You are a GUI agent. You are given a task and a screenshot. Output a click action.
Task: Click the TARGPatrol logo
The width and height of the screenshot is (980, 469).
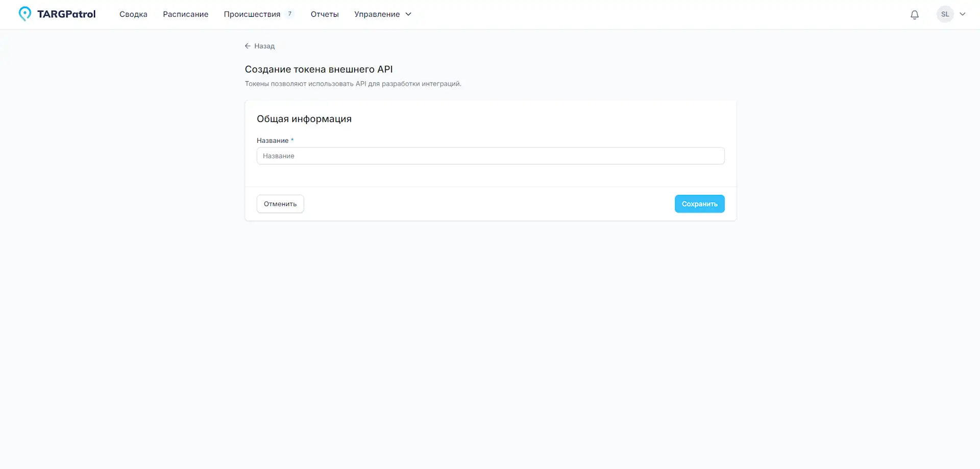point(57,14)
